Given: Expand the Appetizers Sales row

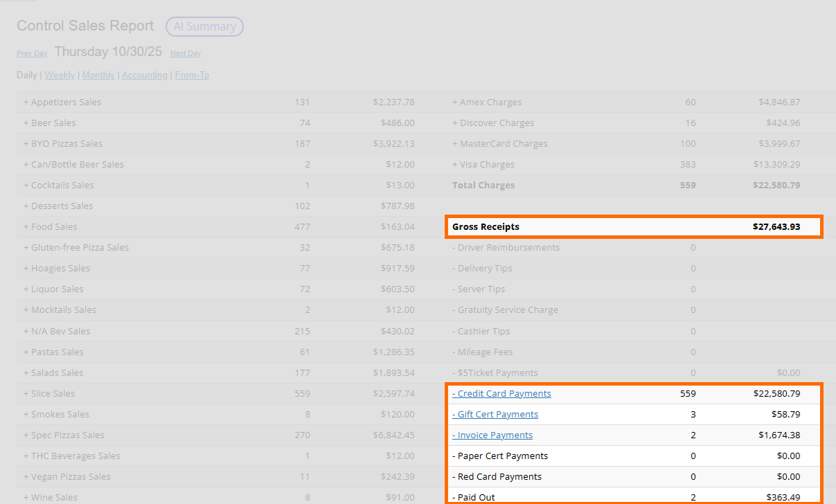Looking at the screenshot, I should coord(62,102).
